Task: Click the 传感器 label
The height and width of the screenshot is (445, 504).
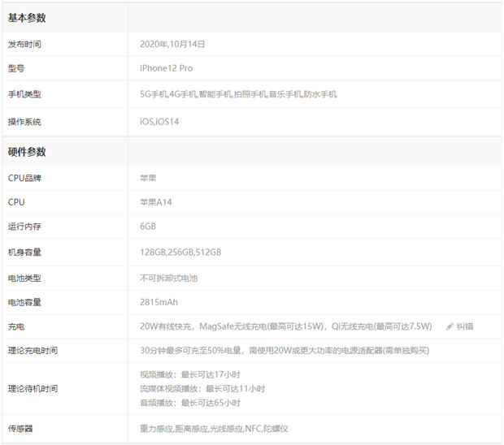Action: (x=20, y=429)
